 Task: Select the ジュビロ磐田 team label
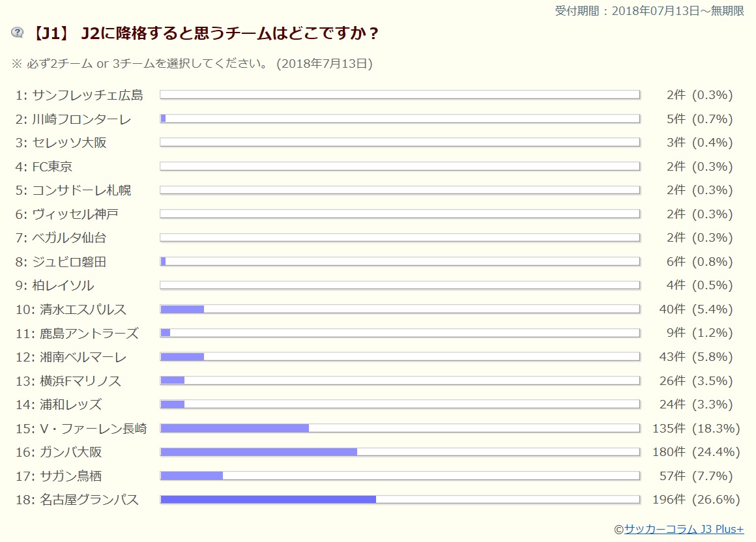pyautogui.click(x=69, y=262)
